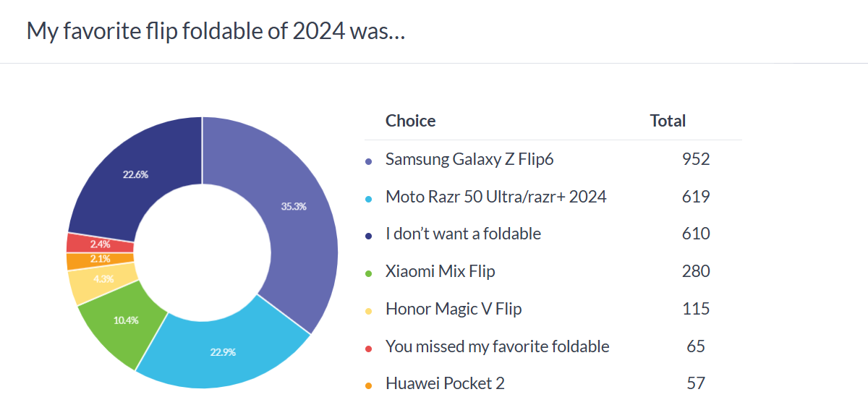This screenshot has height=405, width=868.
Task: Click the Xiaomi Mix Flip choice label
Action: click(x=440, y=272)
